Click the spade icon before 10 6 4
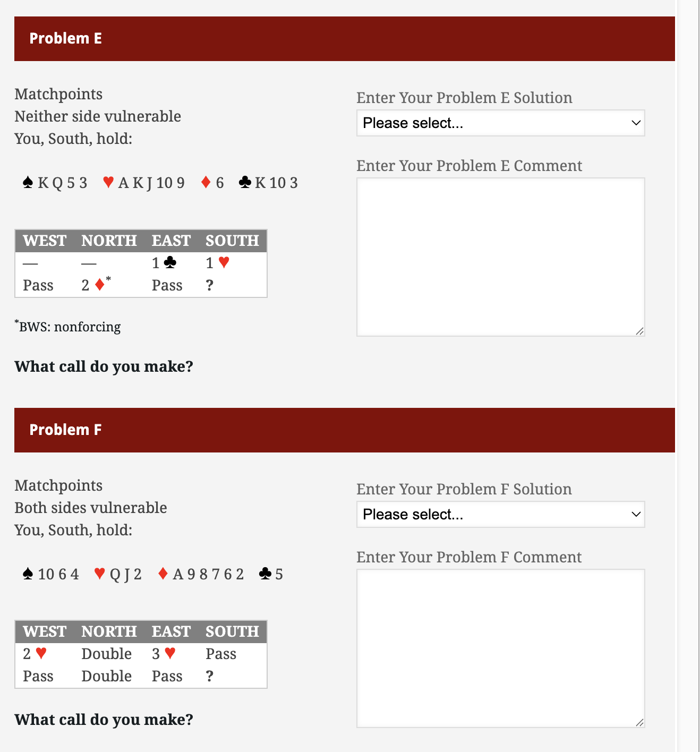700x752 pixels. pos(28,574)
